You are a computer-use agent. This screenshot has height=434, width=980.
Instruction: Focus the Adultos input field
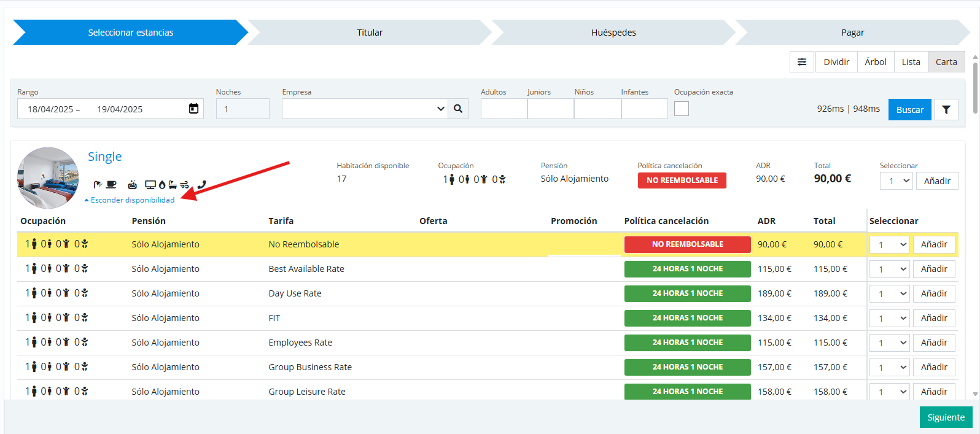[x=504, y=109]
